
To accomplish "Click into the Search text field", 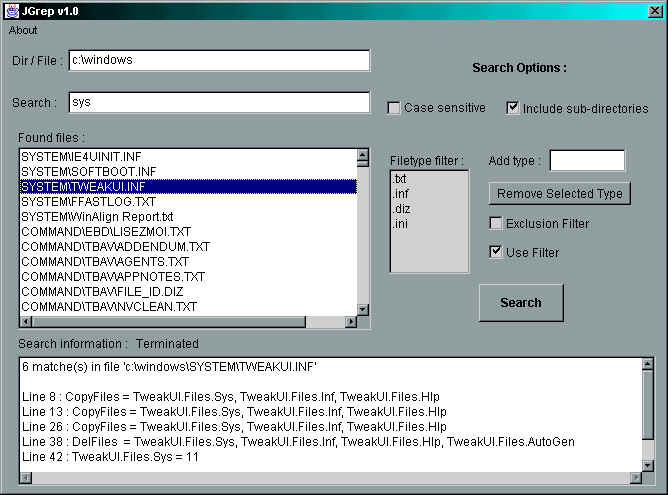I will coord(219,102).
